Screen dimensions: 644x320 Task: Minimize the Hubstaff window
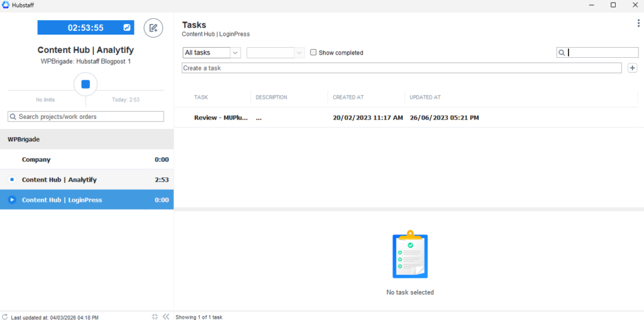click(x=591, y=5)
